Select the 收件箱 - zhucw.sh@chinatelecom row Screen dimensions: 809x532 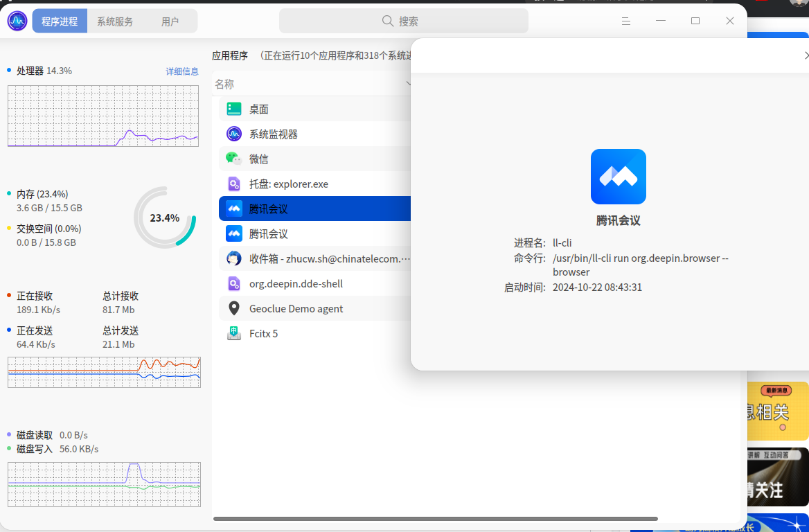314,258
